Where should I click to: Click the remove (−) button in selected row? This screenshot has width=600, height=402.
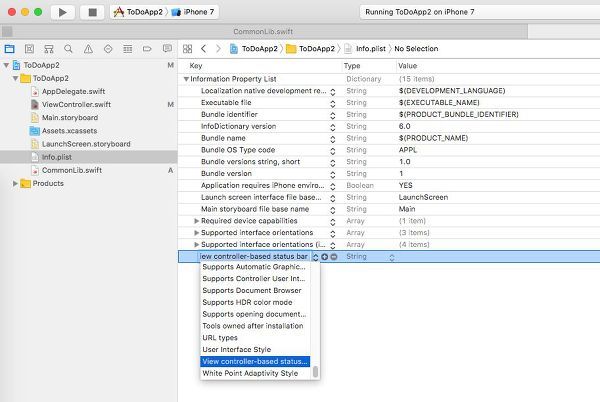(334, 257)
